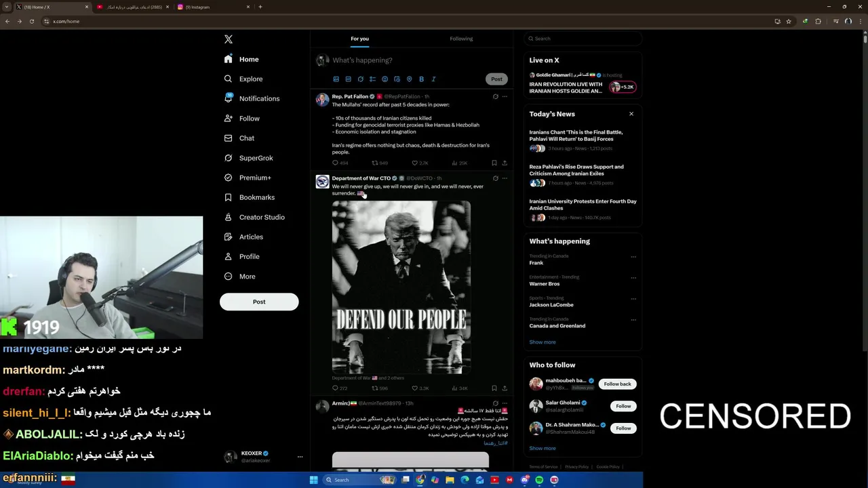The width and height of the screenshot is (868, 488).
Task: Open Explore from the sidebar
Action: [x=243, y=79]
